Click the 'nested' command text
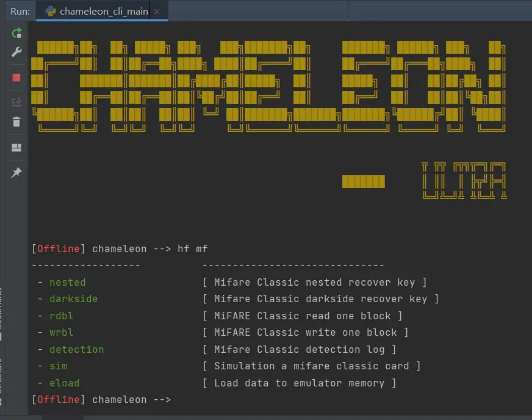This screenshot has height=420, width=532. 68,282
